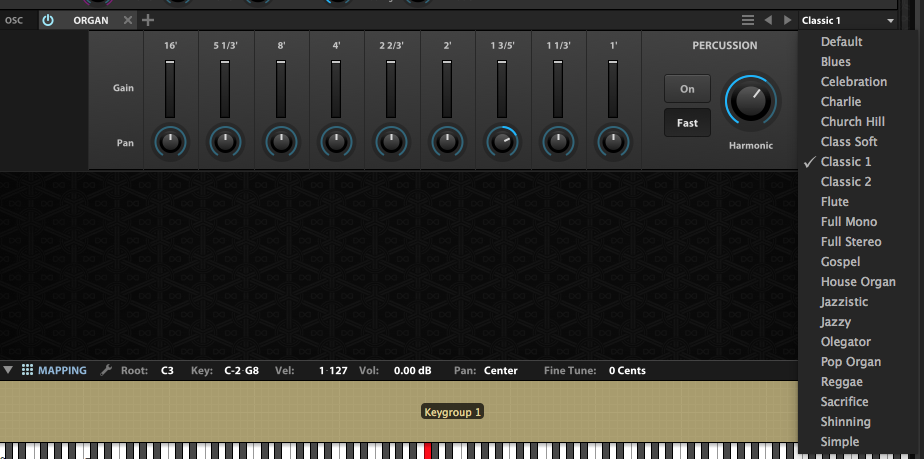The image size is (924, 459).
Task: Click the 1 3/5' pan knob
Action: [x=502, y=143]
